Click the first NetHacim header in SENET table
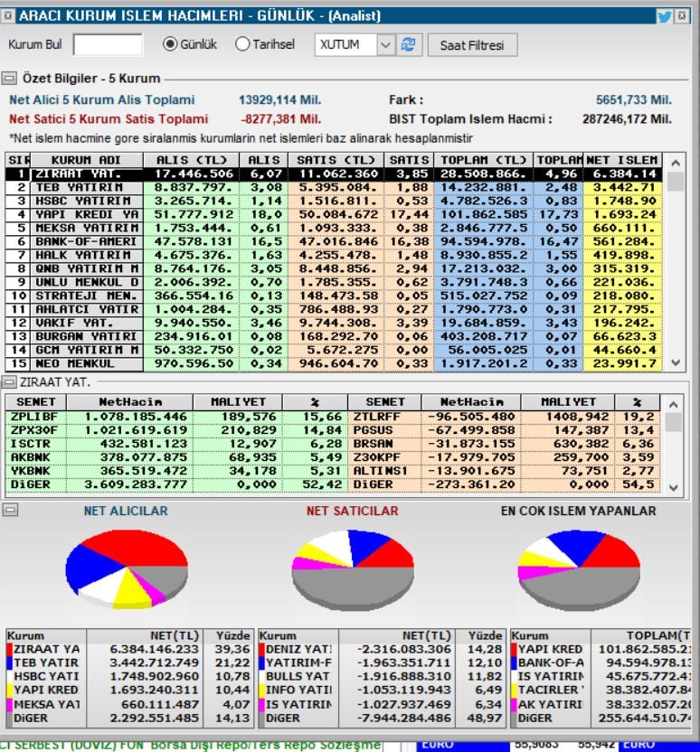Screen dimensions: 700x752 (x=129, y=402)
